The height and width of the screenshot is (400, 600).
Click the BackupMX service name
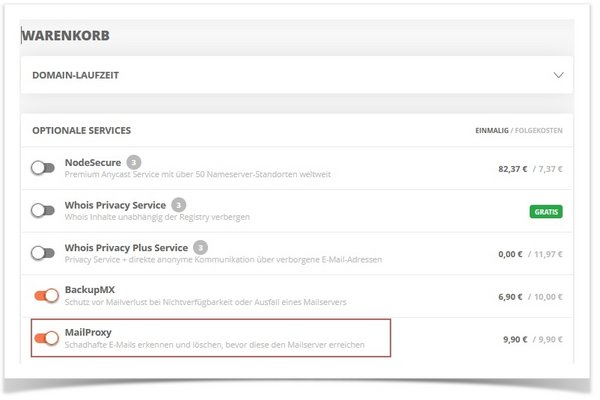[x=90, y=290]
